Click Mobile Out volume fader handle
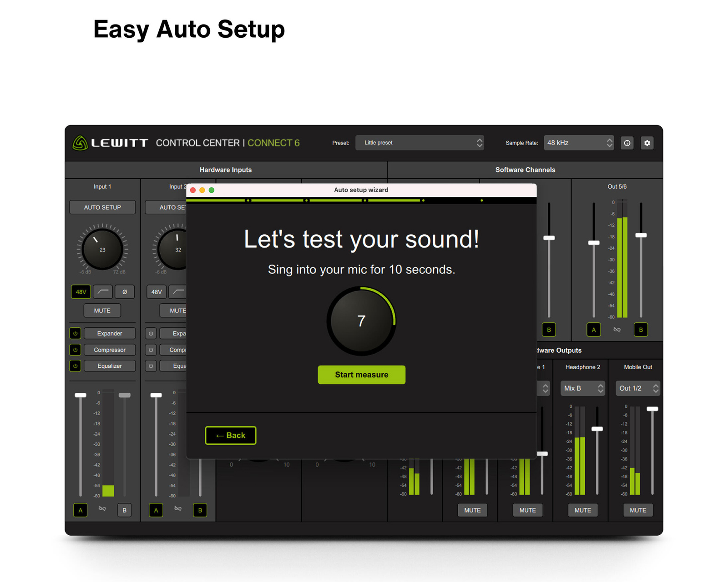The width and height of the screenshot is (728, 582). [x=652, y=409]
